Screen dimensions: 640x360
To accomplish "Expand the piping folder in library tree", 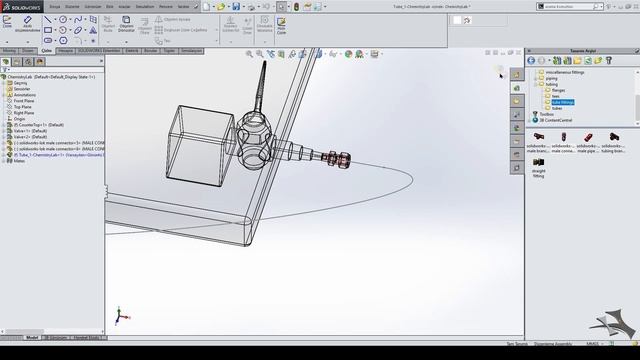I will pos(536,78).
